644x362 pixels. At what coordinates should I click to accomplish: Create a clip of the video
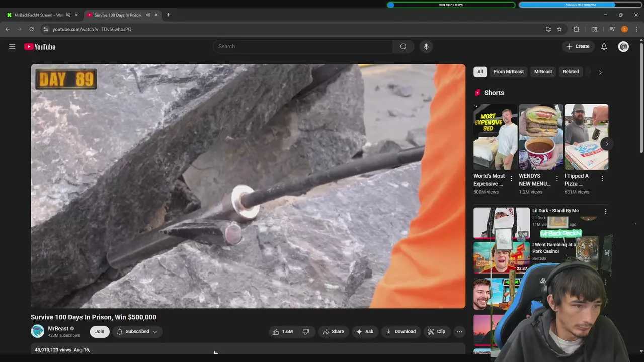pos(436,331)
